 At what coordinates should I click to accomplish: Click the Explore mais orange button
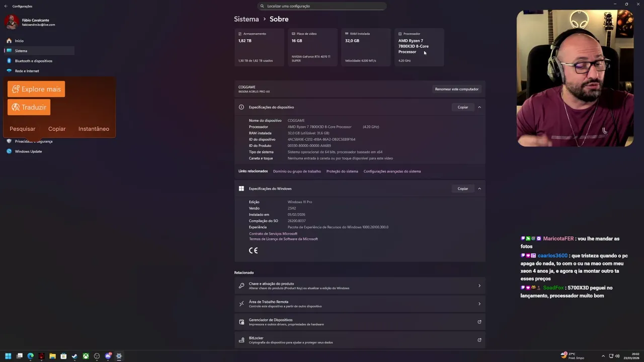coord(36,89)
